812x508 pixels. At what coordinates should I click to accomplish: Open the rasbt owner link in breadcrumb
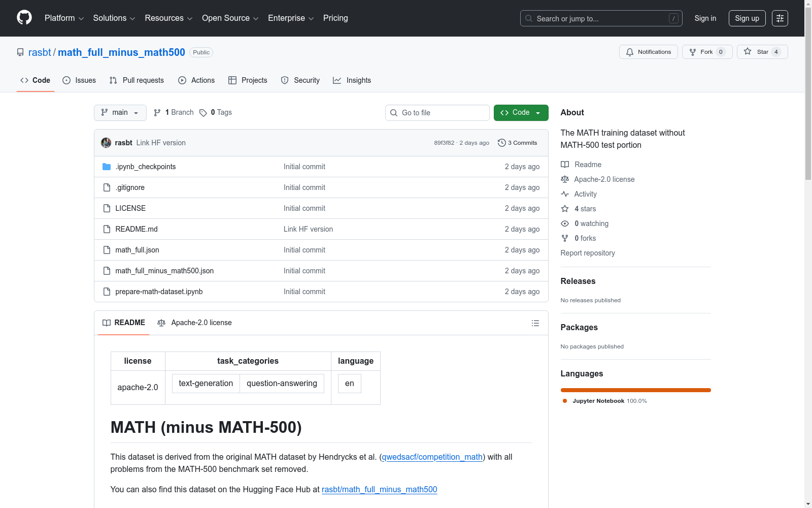click(40, 52)
